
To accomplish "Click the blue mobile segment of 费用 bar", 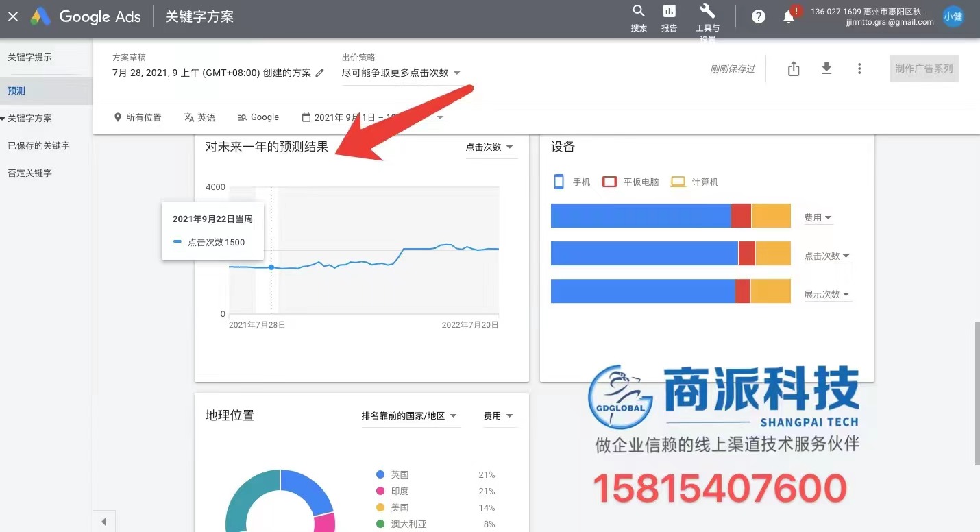I will tap(641, 215).
